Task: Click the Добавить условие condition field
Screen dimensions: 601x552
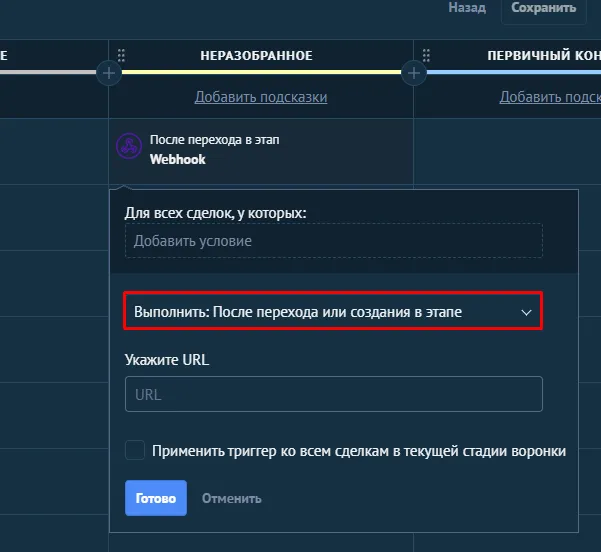Action: 334,241
